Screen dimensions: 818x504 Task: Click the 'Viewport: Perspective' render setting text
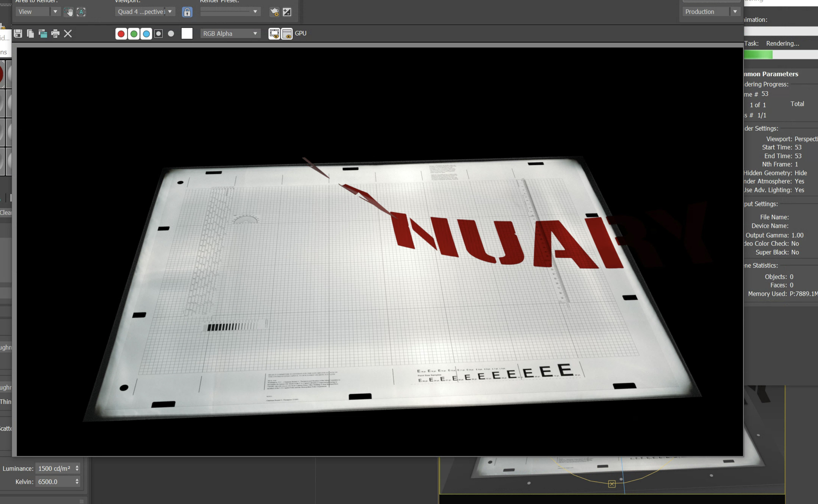(792, 139)
